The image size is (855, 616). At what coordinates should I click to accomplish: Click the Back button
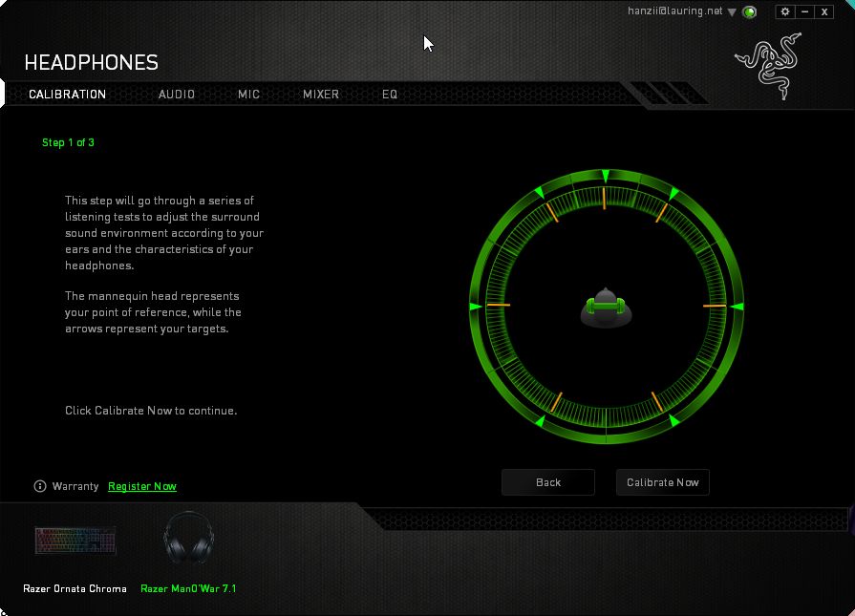(548, 482)
